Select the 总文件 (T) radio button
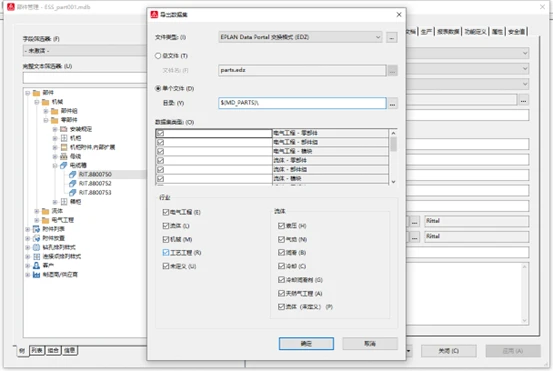 [158, 56]
